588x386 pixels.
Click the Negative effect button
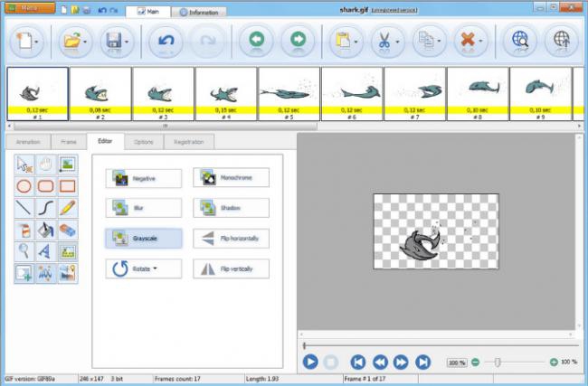click(144, 178)
